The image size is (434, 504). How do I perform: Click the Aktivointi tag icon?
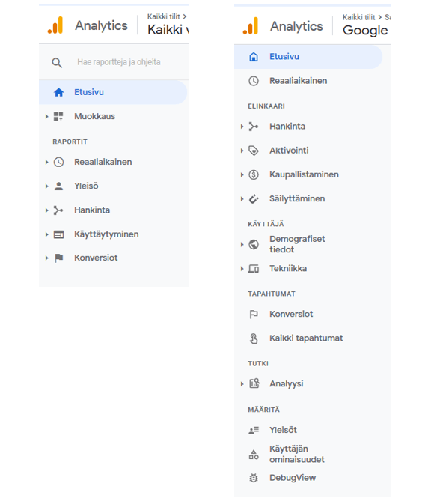click(x=254, y=151)
